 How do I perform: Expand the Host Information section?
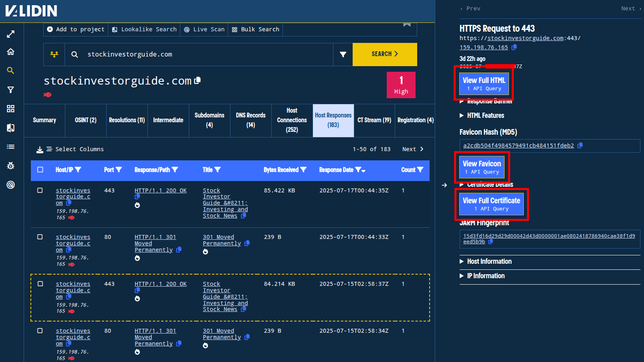(x=485, y=261)
